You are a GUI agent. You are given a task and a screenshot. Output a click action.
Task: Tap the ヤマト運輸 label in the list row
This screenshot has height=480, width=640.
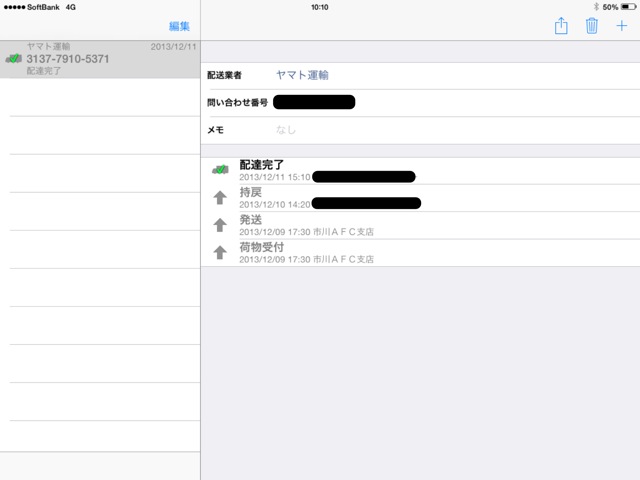[x=49, y=46]
